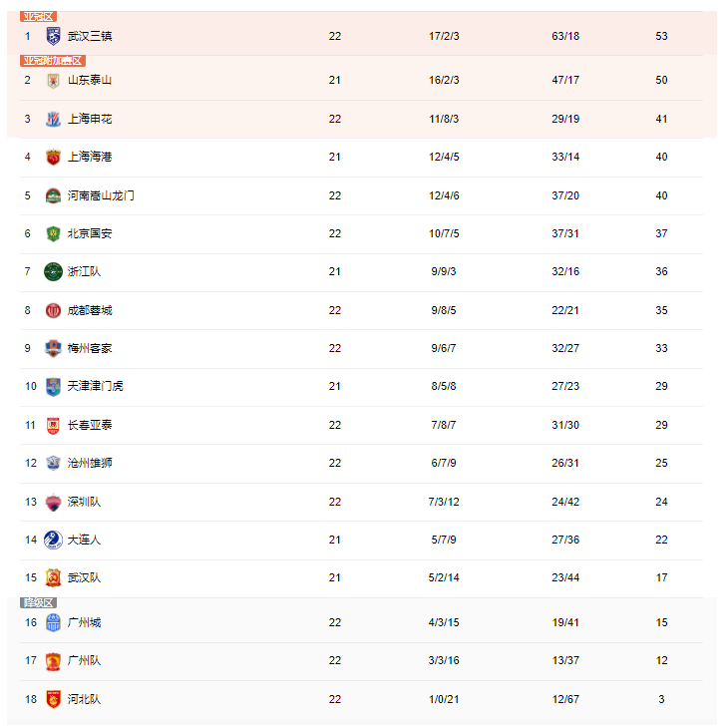Select the gray 降级区 relegation label
Viewport: 726px width, 728px height.
coord(38,602)
